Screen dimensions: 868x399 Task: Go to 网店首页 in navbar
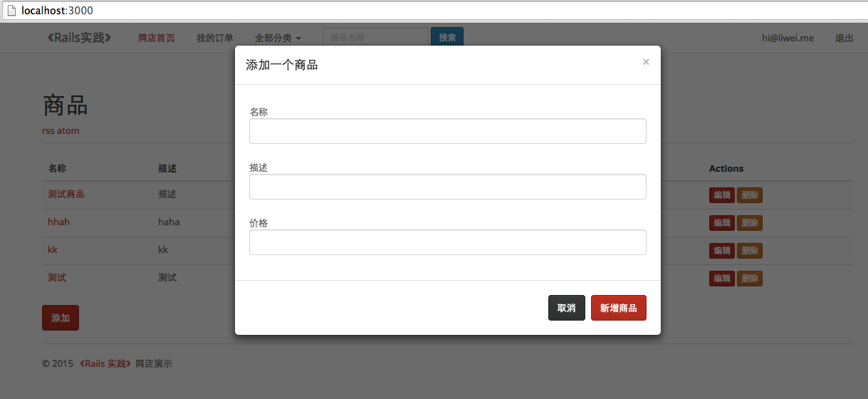coord(156,38)
